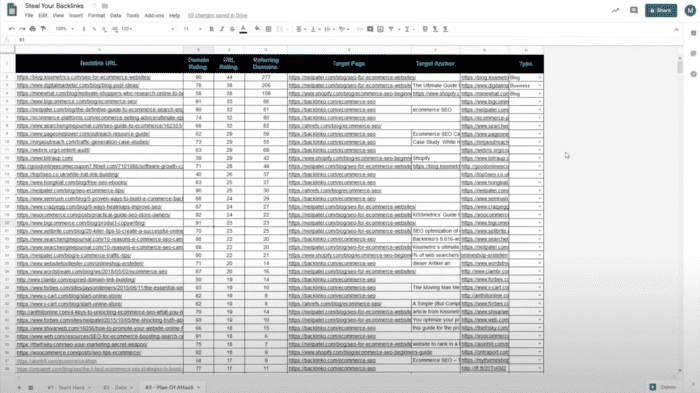Increase decimal places icon
Image resolution: width=700 pixels, height=393 pixels.
tap(115, 29)
